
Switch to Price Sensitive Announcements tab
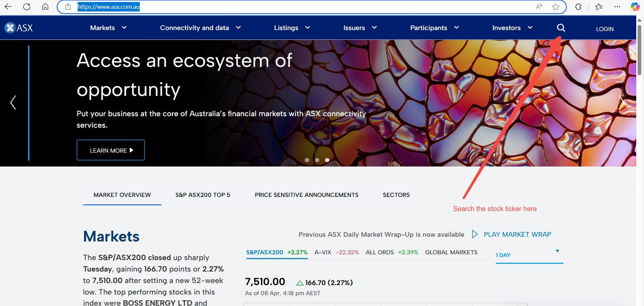point(306,195)
